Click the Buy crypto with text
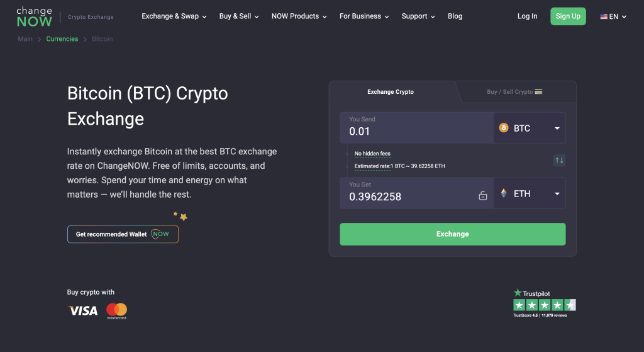Screen dimensions: 644x352 [x=91, y=292]
